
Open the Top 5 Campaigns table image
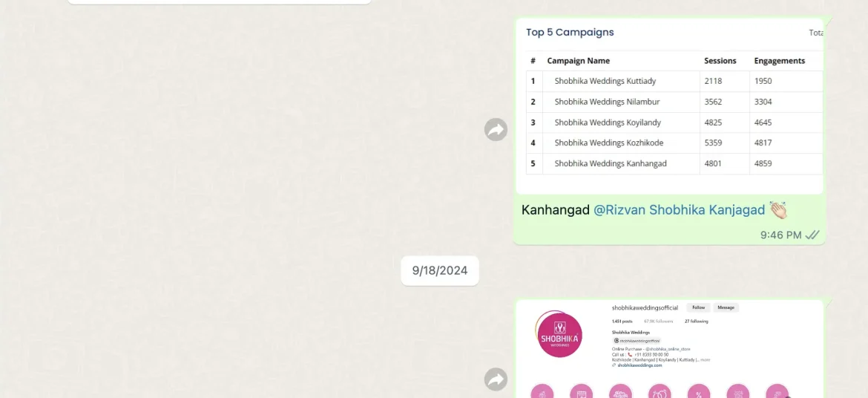(x=670, y=106)
